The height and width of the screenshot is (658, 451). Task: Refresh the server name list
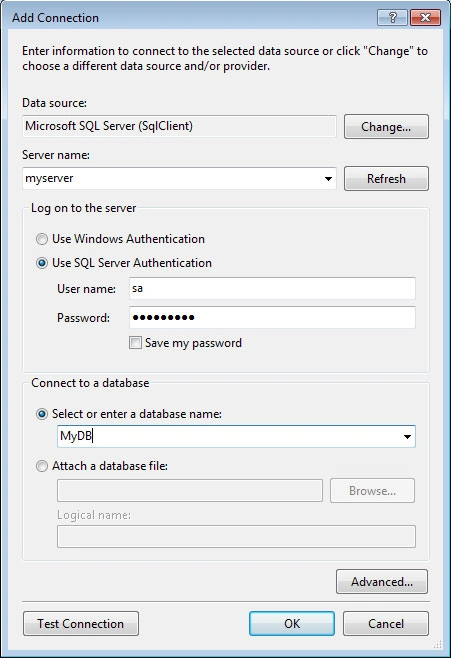point(386,179)
